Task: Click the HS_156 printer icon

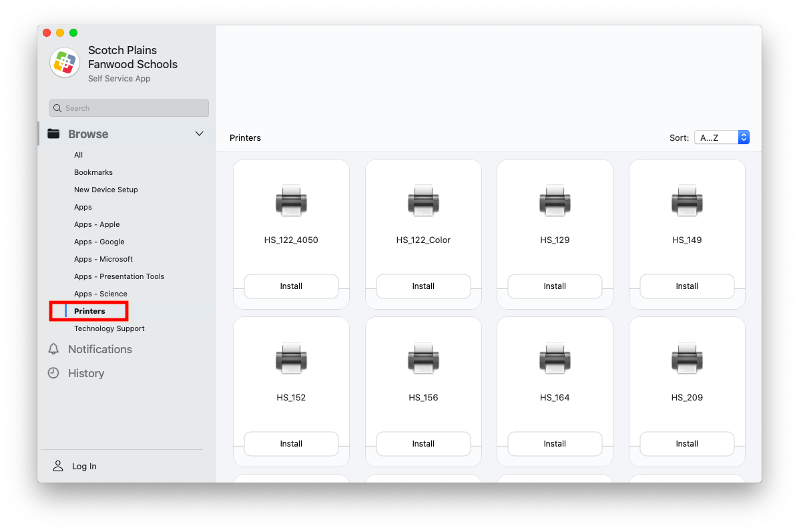Action: (423, 358)
